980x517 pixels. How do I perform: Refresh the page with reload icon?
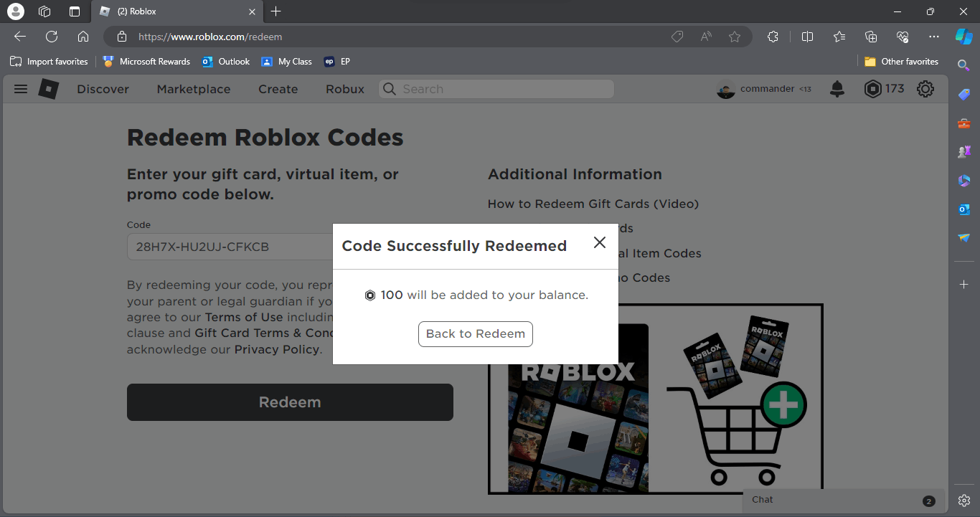52,37
